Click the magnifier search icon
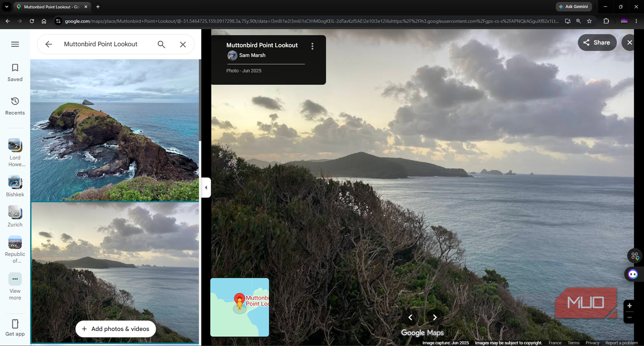The width and height of the screenshot is (644, 346). point(161,44)
